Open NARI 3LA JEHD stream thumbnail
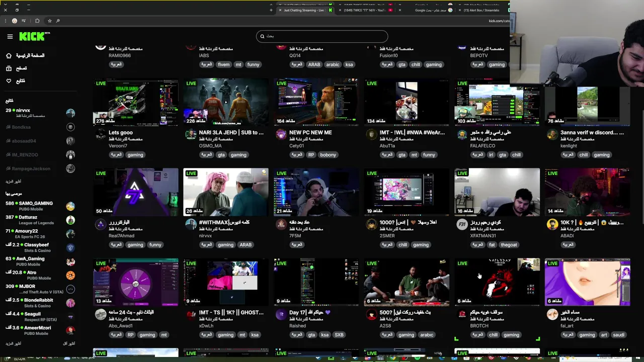 [x=226, y=102]
